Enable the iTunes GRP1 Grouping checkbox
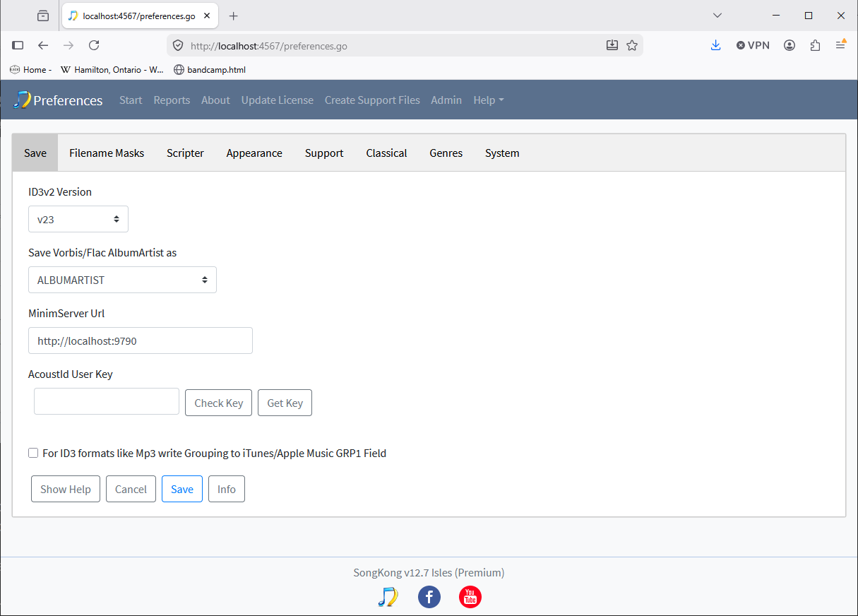This screenshot has width=858, height=616. click(33, 453)
